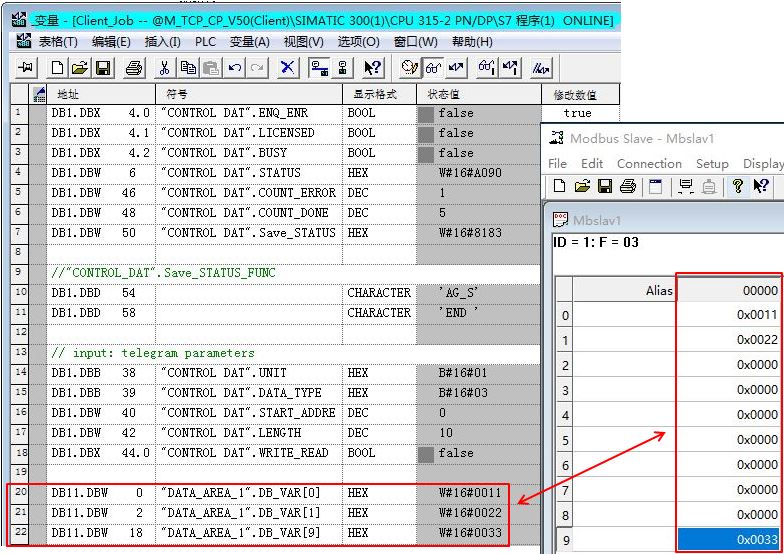Undo the last edit in variable table
The width and height of the screenshot is (784, 554).
[x=234, y=68]
